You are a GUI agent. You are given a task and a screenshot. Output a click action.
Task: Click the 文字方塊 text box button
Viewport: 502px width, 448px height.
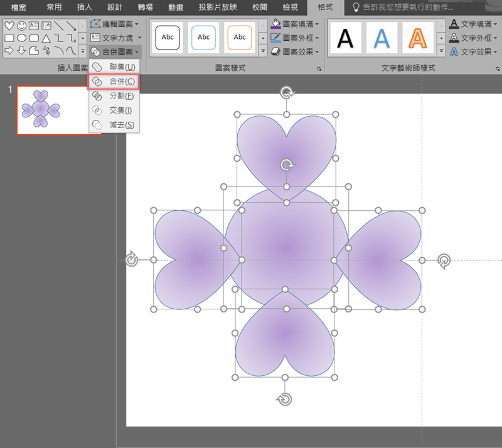point(112,38)
